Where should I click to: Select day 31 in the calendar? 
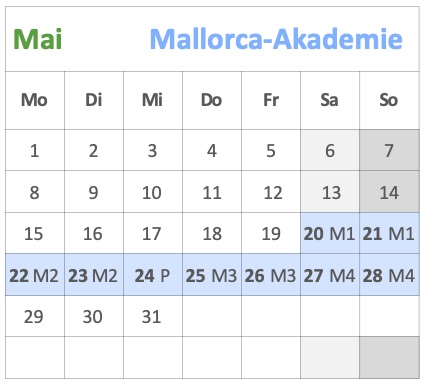pos(153,316)
